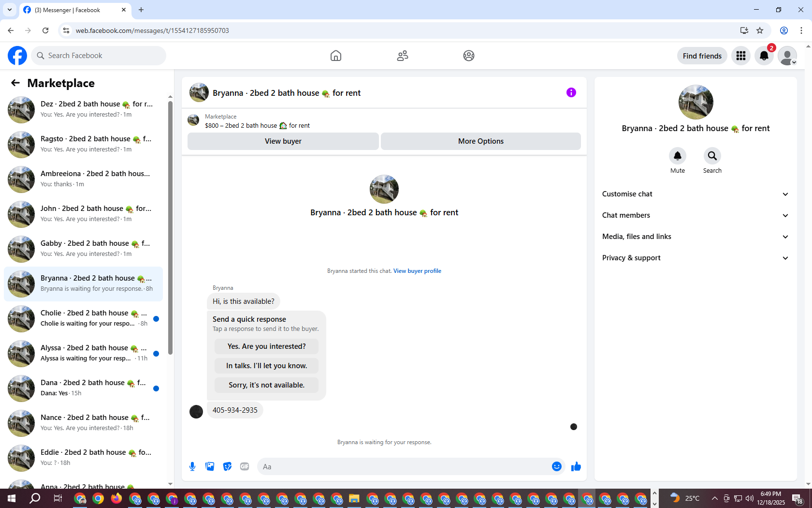
Task: Open the John conversation
Action: 83,214
